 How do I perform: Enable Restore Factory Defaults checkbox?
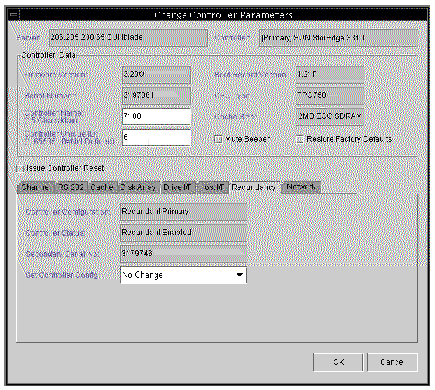pyautogui.click(x=300, y=139)
